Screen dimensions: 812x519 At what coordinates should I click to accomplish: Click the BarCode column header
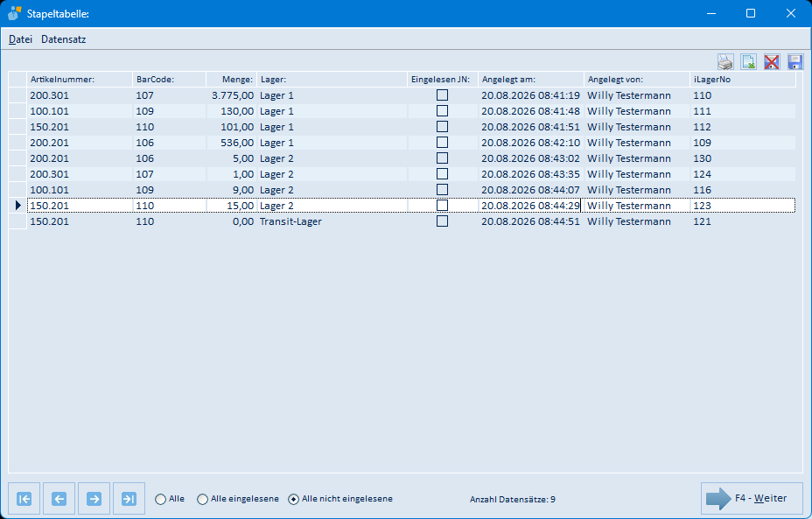170,80
